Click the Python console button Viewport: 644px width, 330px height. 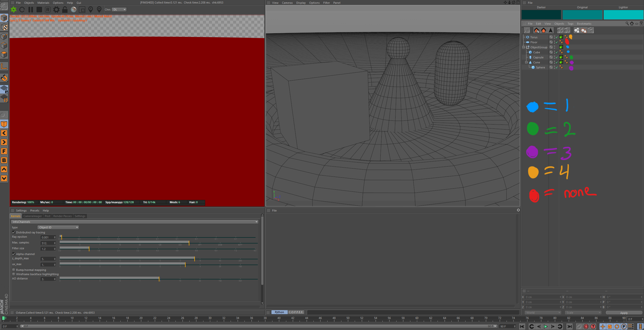tap(279, 312)
